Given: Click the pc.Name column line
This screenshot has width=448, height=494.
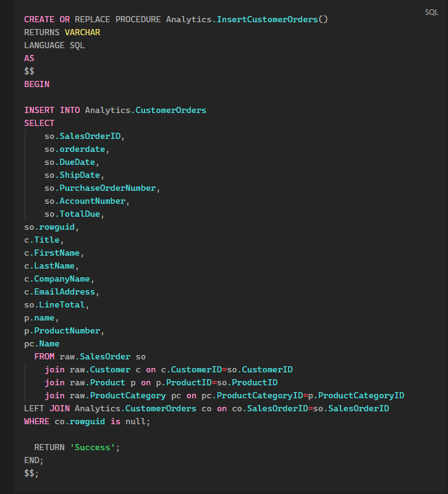Looking at the screenshot, I should point(41,344).
